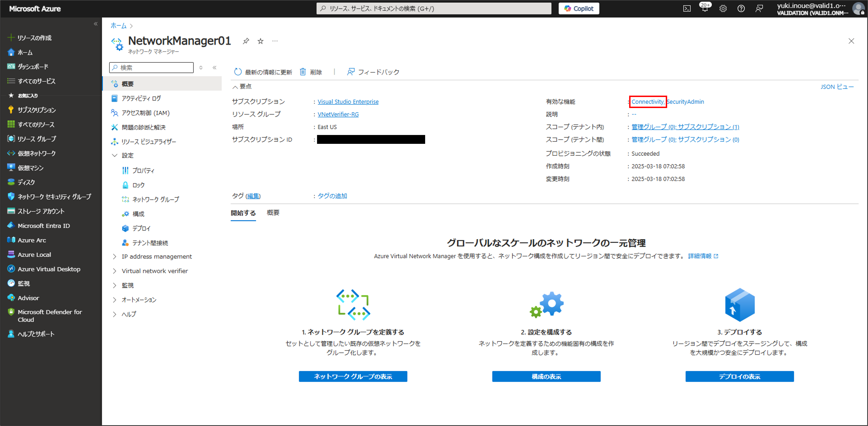Open the help question mark icon
This screenshot has height=426, width=868.
pos(741,9)
